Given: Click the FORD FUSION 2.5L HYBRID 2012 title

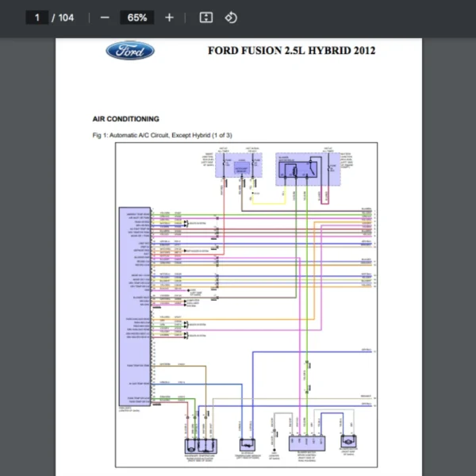Looking at the screenshot, I should [x=291, y=51].
